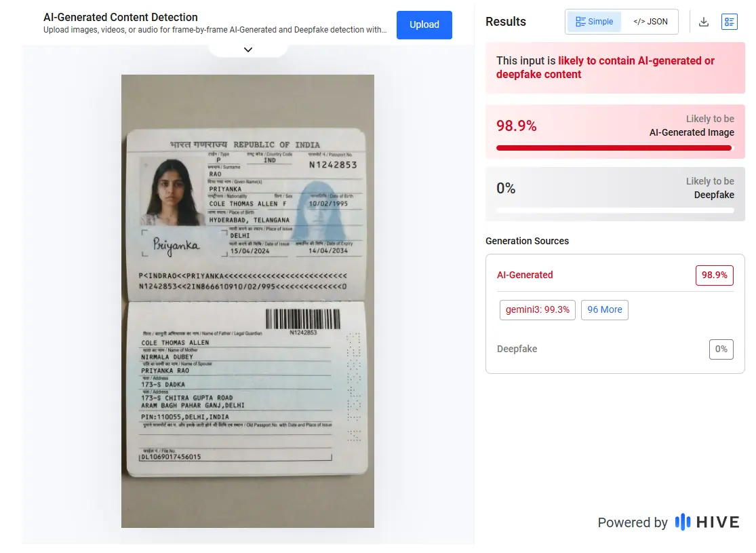The height and width of the screenshot is (553, 756).
Task: Click the uploaded passport image preview
Action: (x=248, y=301)
